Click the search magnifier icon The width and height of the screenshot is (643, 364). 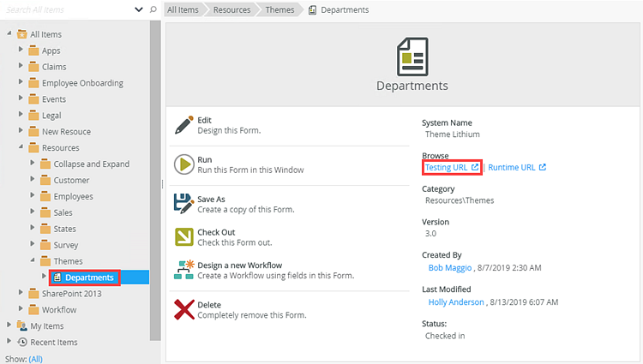point(153,9)
